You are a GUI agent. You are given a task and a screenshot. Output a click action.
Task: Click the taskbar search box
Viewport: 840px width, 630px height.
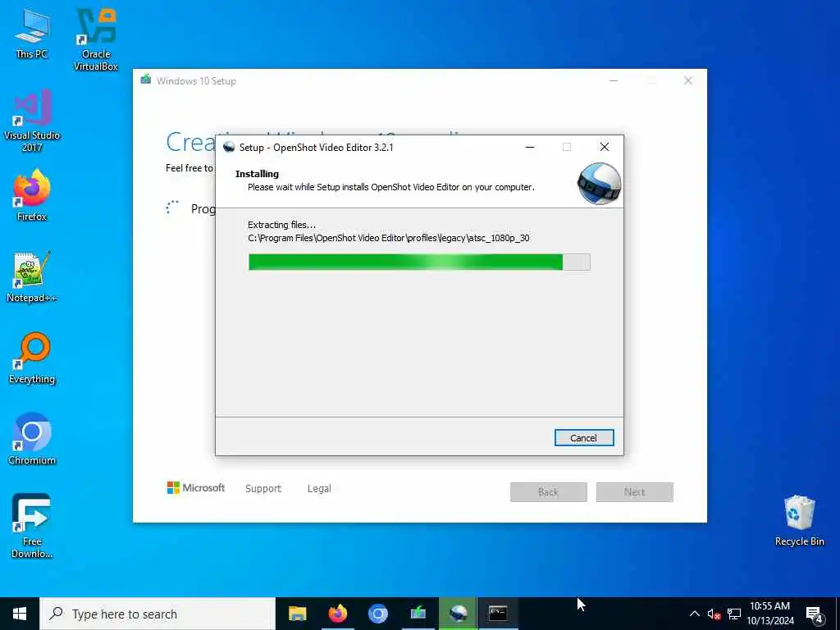click(x=157, y=614)
